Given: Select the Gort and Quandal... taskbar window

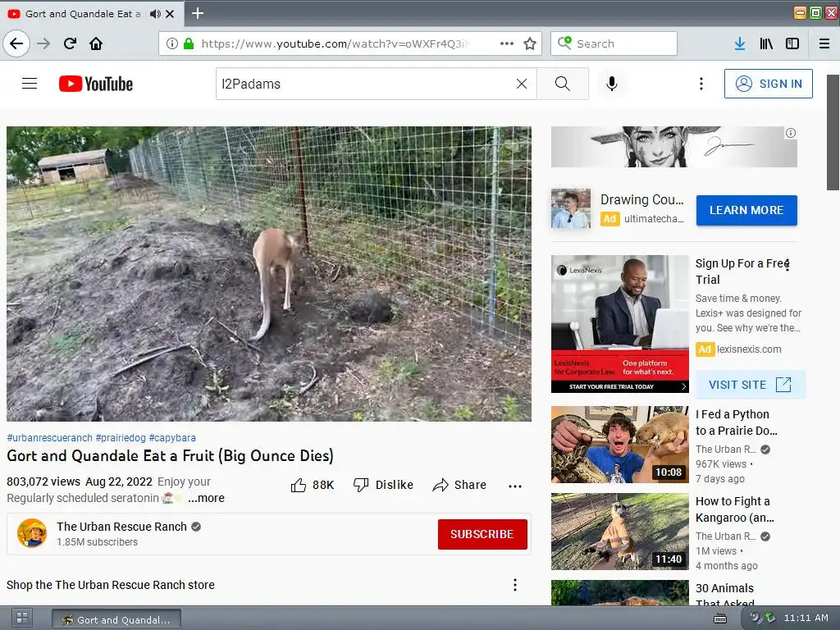Looking at the screenshot, I should tap(116, 619).
